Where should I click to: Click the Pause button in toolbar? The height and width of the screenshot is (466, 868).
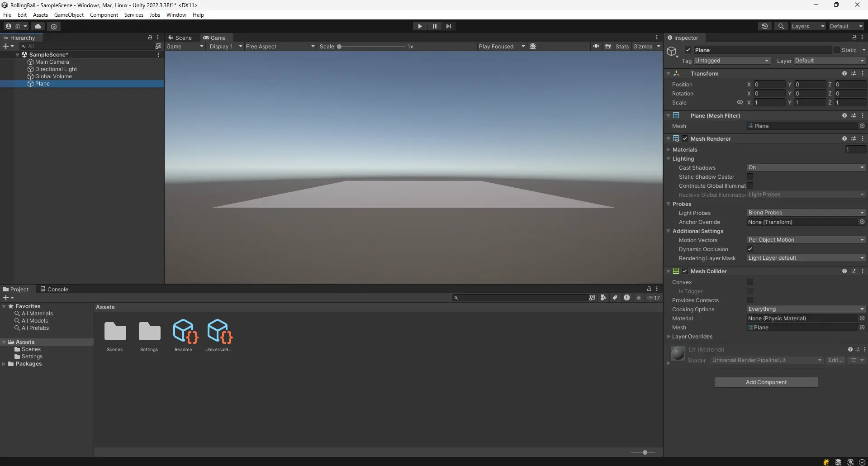click(434, 26)
